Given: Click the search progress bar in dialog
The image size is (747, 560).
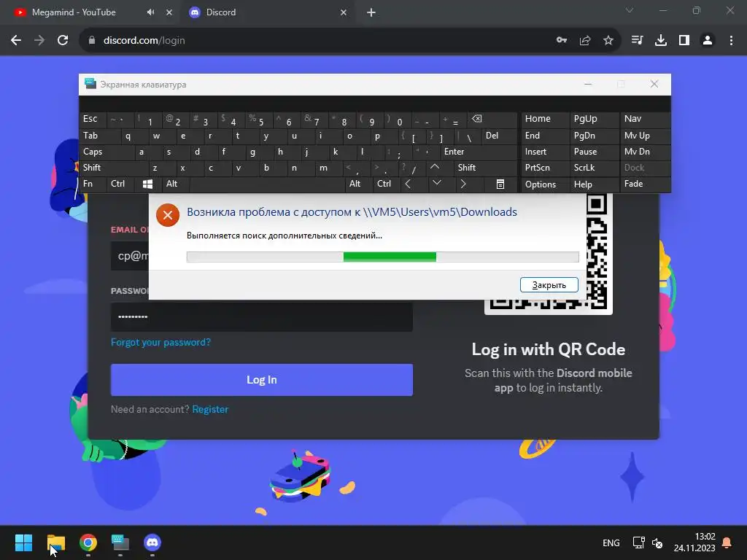Looking at the screenshot, I should coord(382,257).
